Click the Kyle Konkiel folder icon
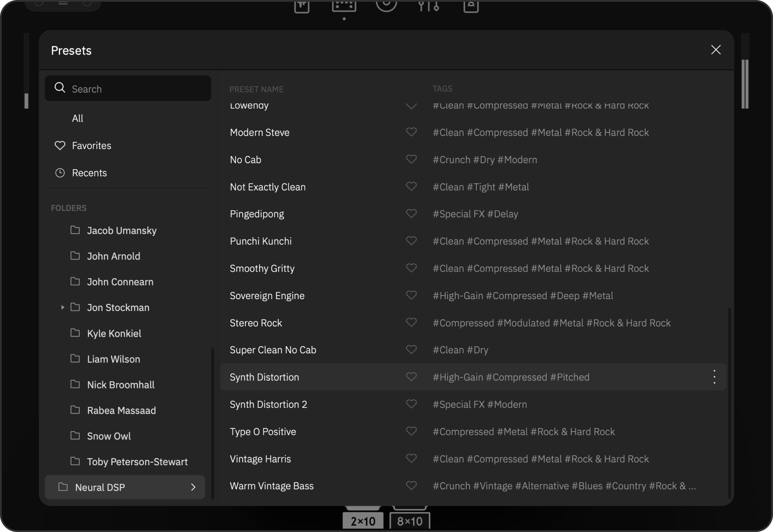The image size is (773, 532). click(75, 333)
